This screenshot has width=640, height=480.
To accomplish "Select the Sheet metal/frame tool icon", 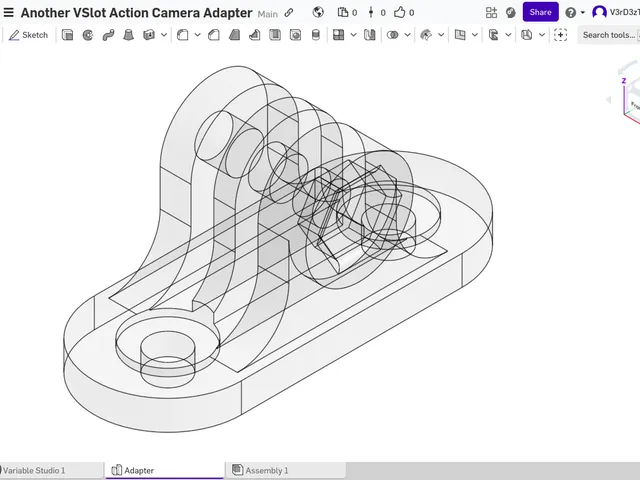I will [x=493, y=35].
